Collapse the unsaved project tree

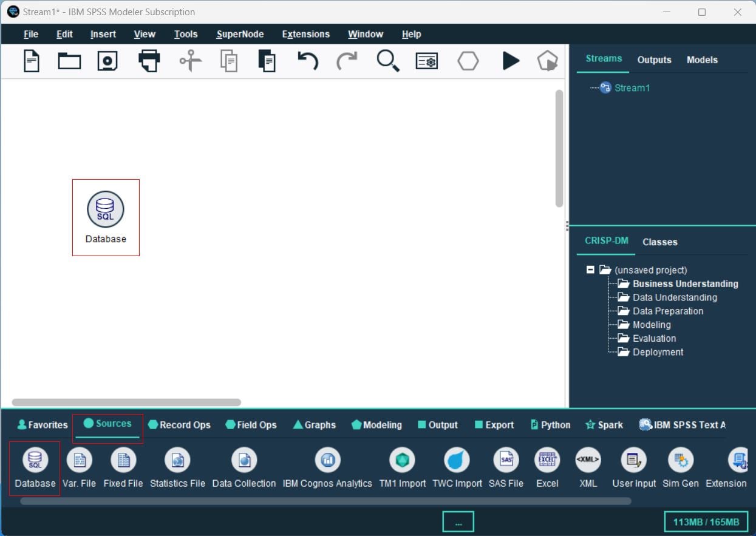(x=590, y=270)
